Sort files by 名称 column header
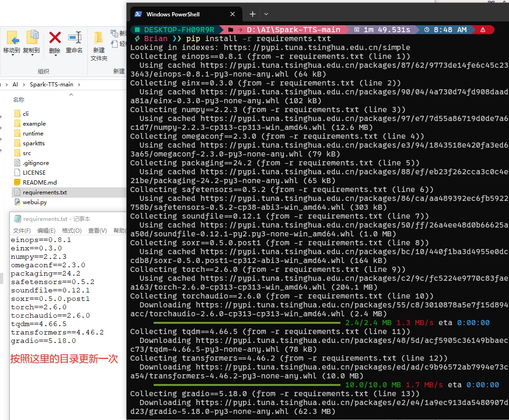This screenshot has width=509, height=420. click(19, 100)
